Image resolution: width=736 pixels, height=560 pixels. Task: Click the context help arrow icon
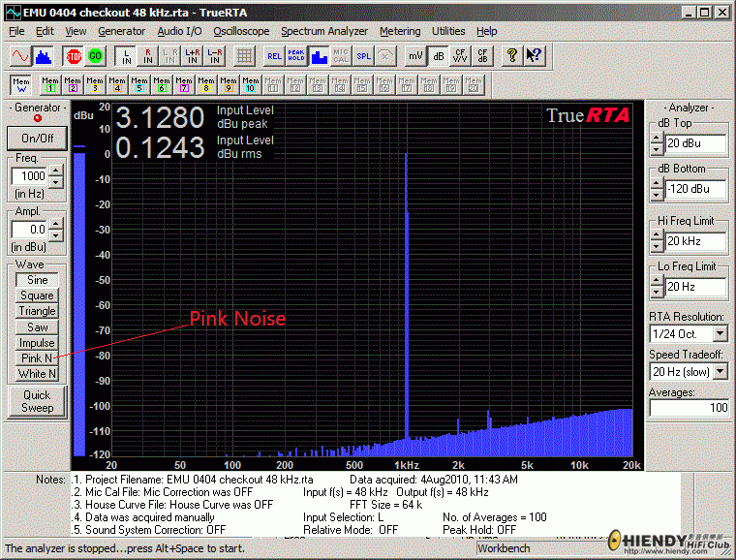(535, 56)
